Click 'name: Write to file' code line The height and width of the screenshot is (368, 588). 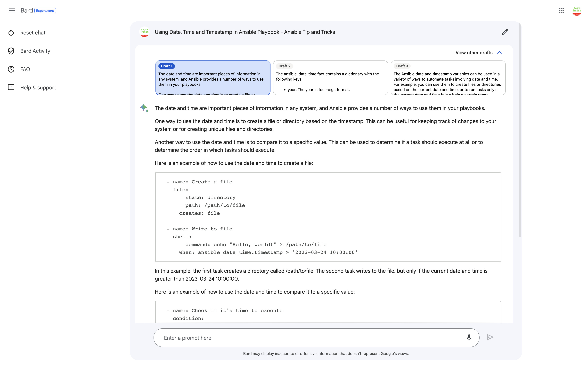coord(199,229)
